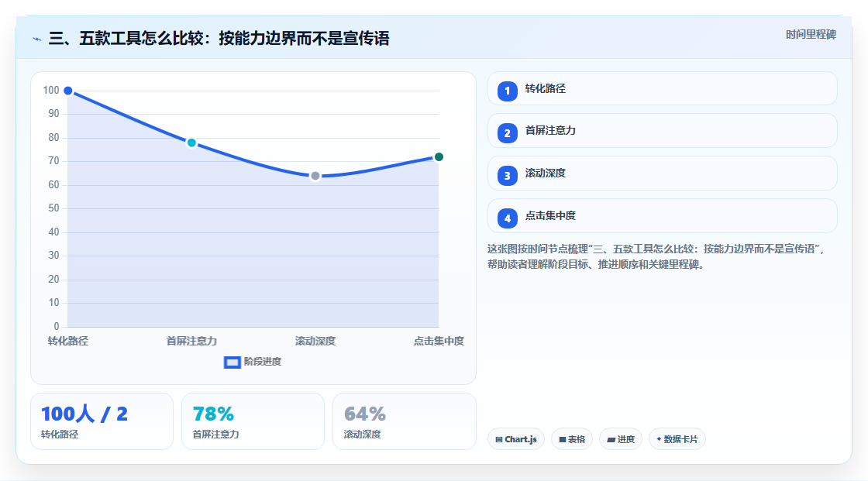Click the numbered badge 2 for 首屏注意力
868x481 pixels.
(x=507, y=133)
